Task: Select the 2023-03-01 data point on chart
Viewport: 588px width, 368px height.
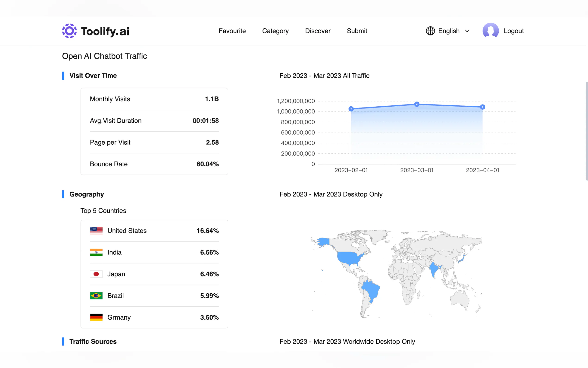Action: pyautogui.click(x=417, y=104)
